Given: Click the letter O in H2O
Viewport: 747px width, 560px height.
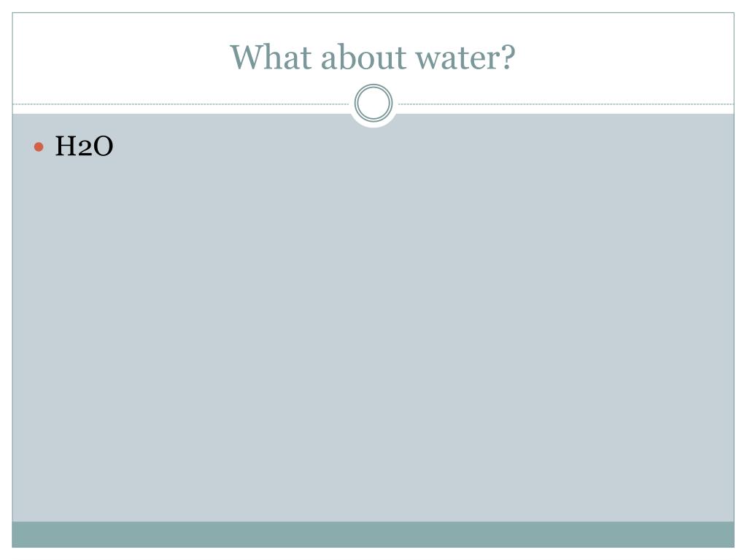Looking at the screenshot, I should [x=102, y=146].
